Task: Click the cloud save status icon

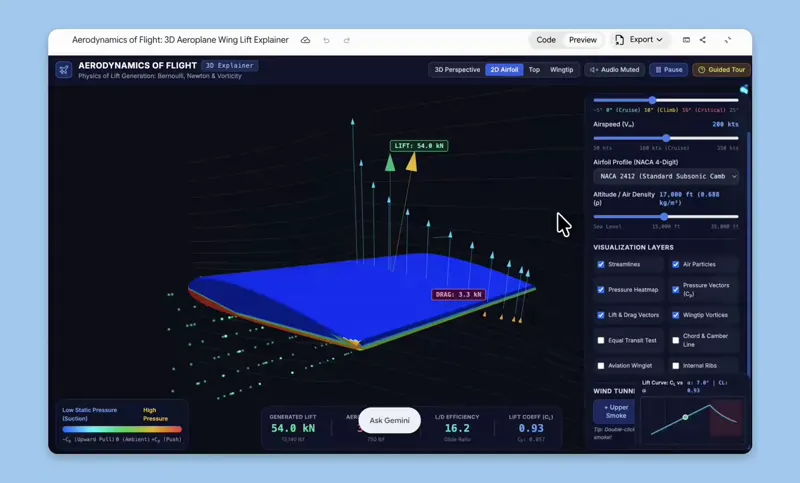Action: (x=305, y=40)
